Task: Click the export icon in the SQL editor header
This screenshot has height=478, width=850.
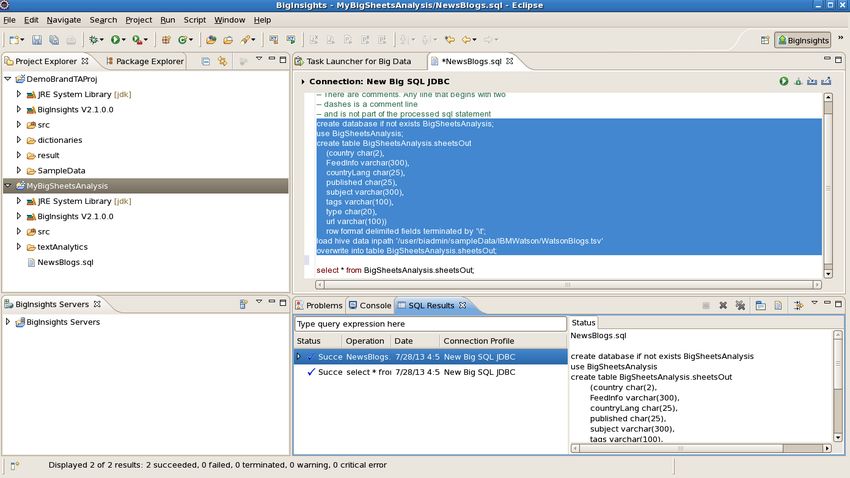Action: 826,81
